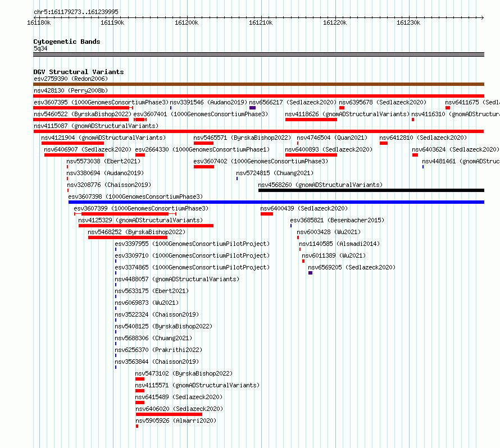
Task: Open nsv4118626 (gnomADStructuralVariants) label
Action: pos(347,114)
